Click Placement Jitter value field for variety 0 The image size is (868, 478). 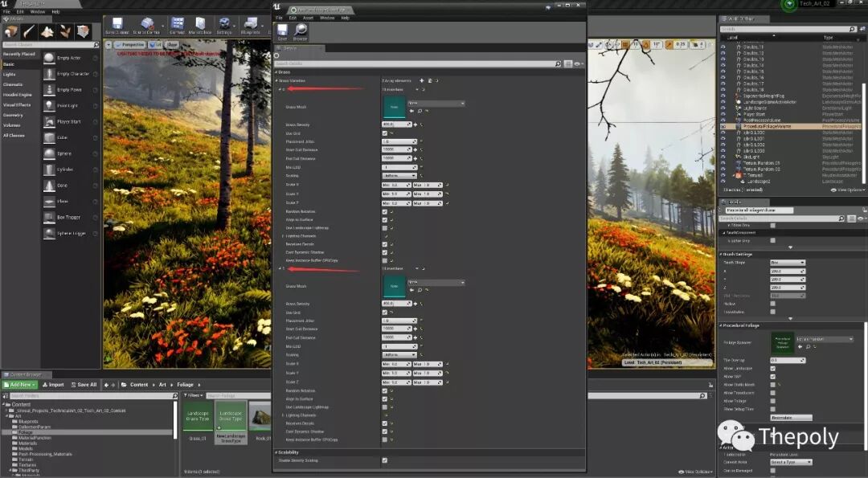point(399,141)
